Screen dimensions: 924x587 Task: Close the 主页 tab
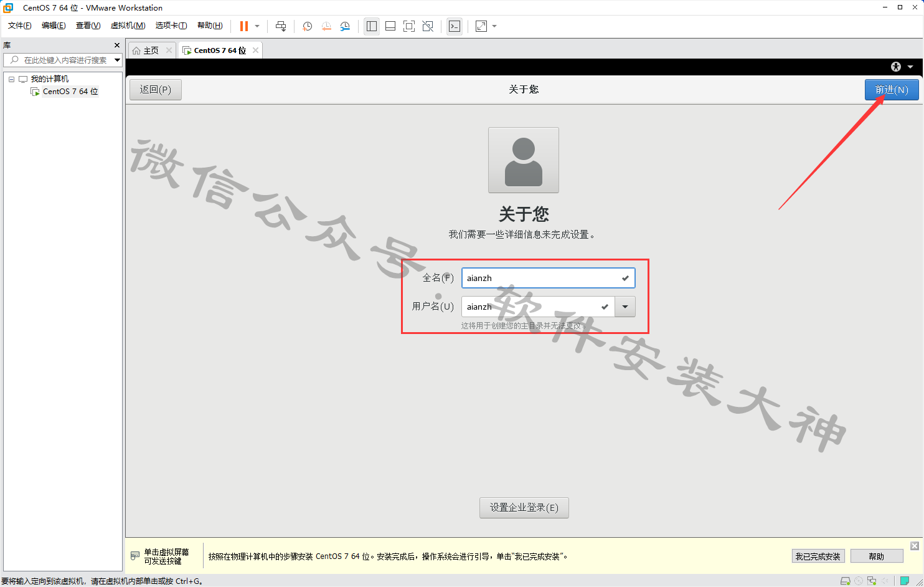[x=169, y=50]
